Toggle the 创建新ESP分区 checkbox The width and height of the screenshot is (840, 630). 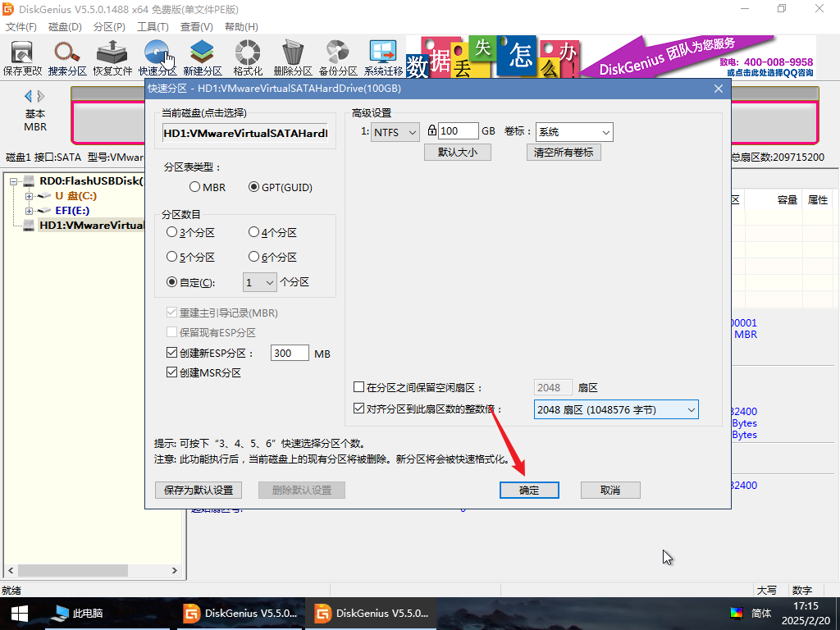pyautogui.click(x=171, y=353)
